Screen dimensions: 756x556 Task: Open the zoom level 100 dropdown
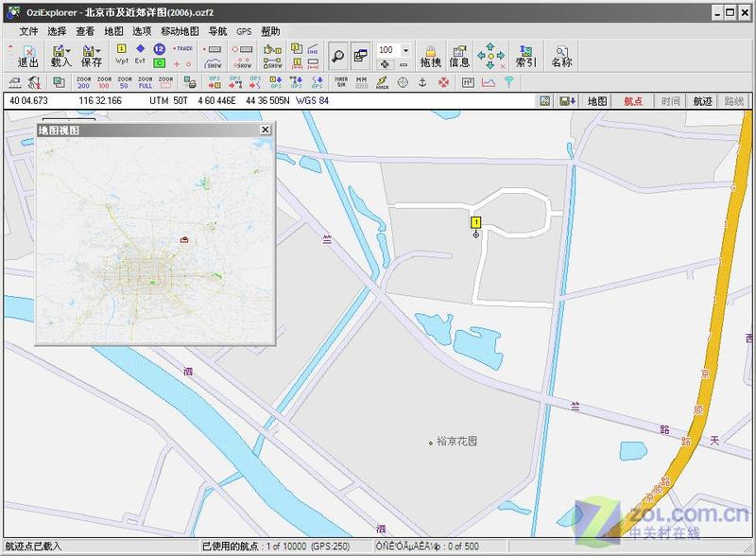(405, 50)
